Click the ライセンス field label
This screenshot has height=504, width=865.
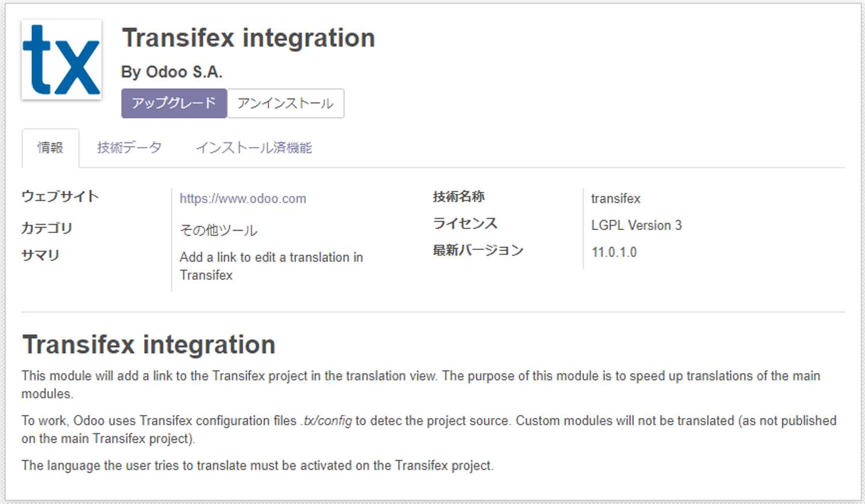point(465,223)
